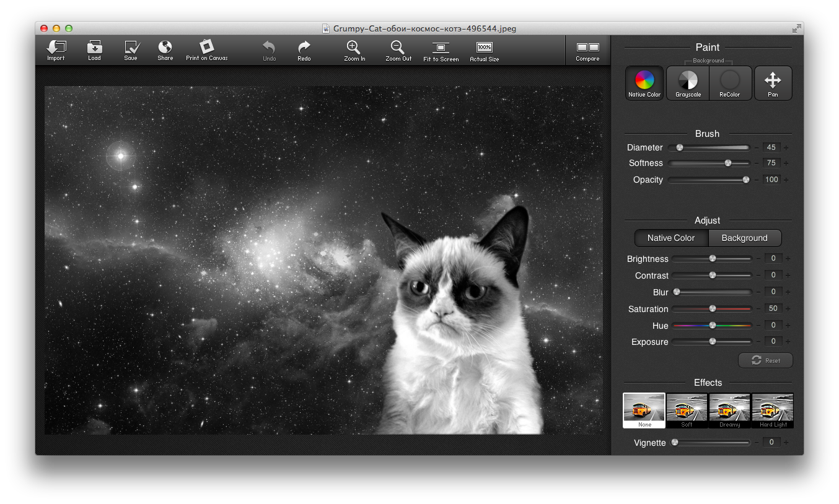Apply the Dreamy effect thumbnail
This screenshot has height=504, width=839.
[x=730, y=411]
